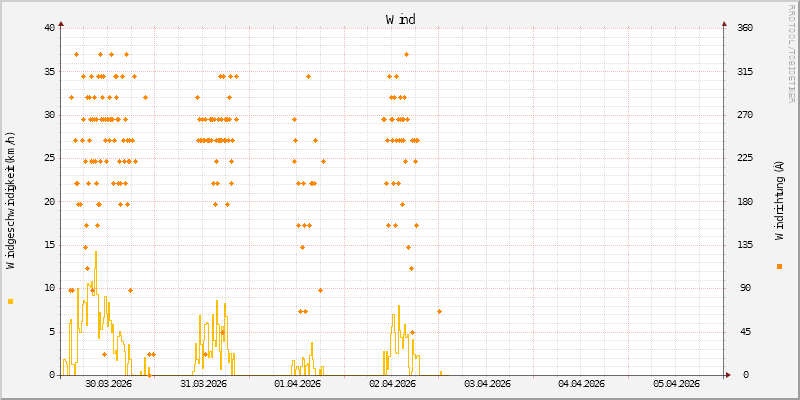The height and width of the screenshot is (400, 800).
Task: Select the 30.03.2026 date label
Action: [109, 383]
